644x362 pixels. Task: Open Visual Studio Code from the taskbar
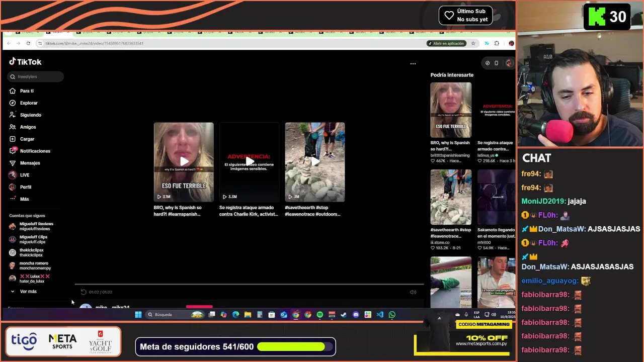(380, 315)
